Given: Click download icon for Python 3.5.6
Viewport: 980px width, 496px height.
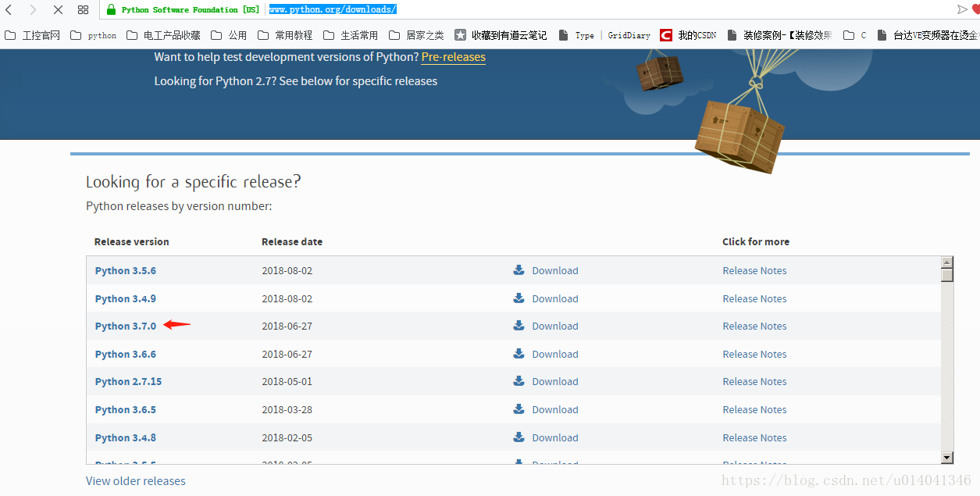Looking at the screenshot, I should pos(519,270).
